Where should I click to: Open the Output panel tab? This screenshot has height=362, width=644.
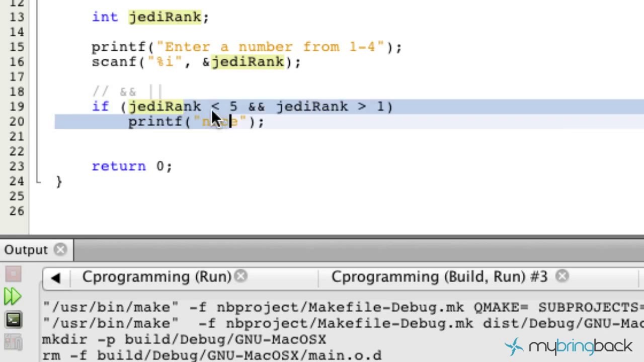[x=26, y=250]
